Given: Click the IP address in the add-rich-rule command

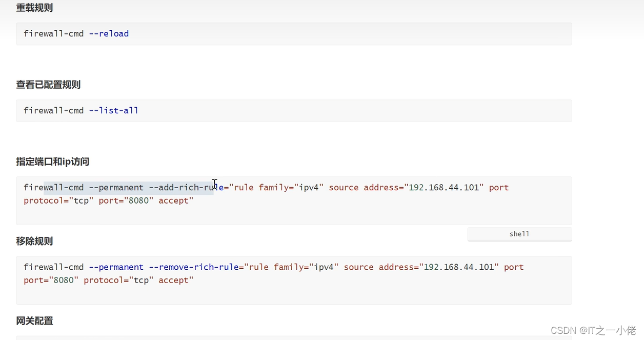Looking at the screenshot, I should (446, 188).
